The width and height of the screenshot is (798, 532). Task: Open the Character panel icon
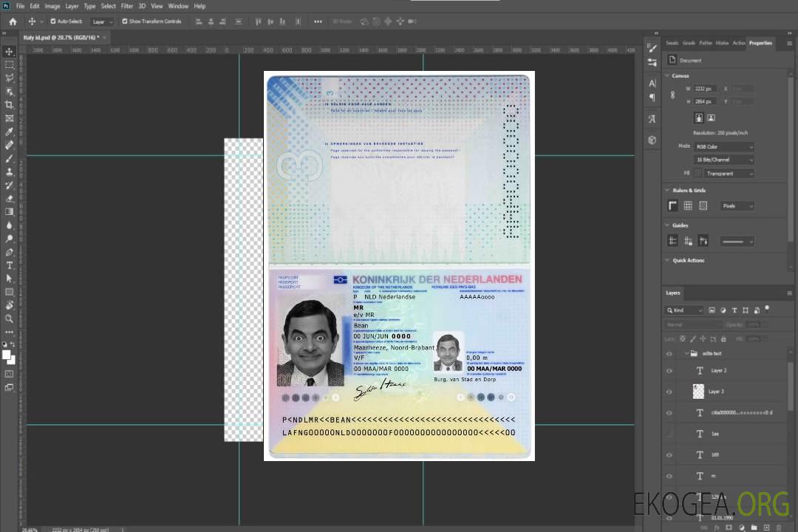point(652,83)
